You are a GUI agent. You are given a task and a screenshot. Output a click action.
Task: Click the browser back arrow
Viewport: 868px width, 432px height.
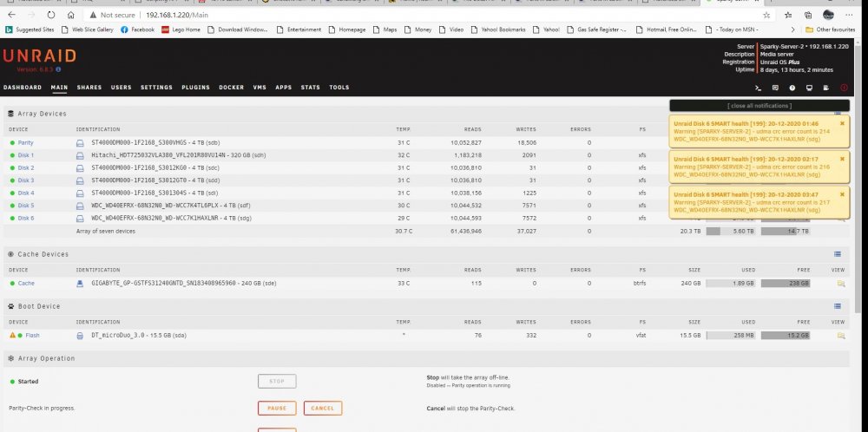[11, 15]
